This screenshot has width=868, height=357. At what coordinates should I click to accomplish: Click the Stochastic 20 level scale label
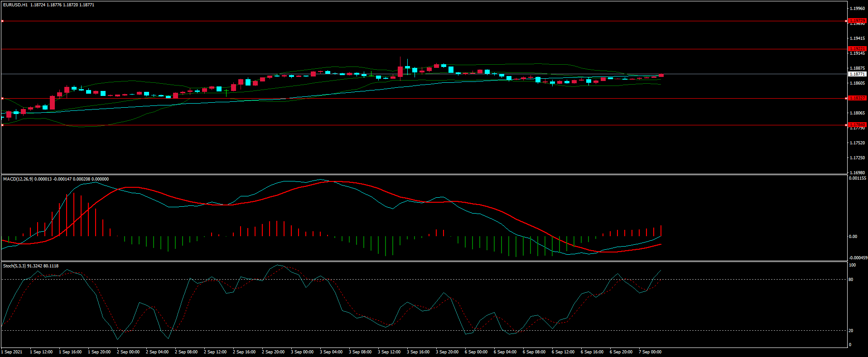click(851, 331)
